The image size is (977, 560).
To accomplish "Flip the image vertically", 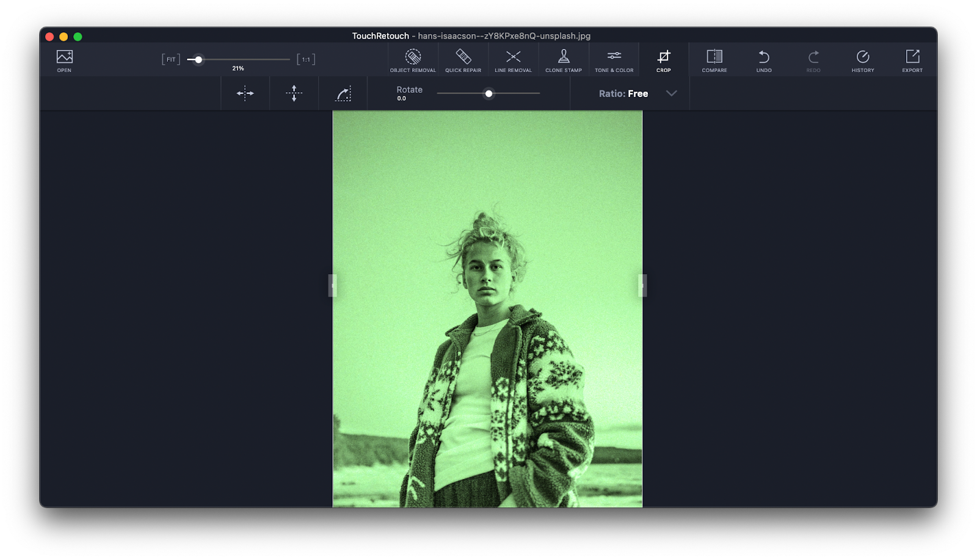I will point(294,93).
